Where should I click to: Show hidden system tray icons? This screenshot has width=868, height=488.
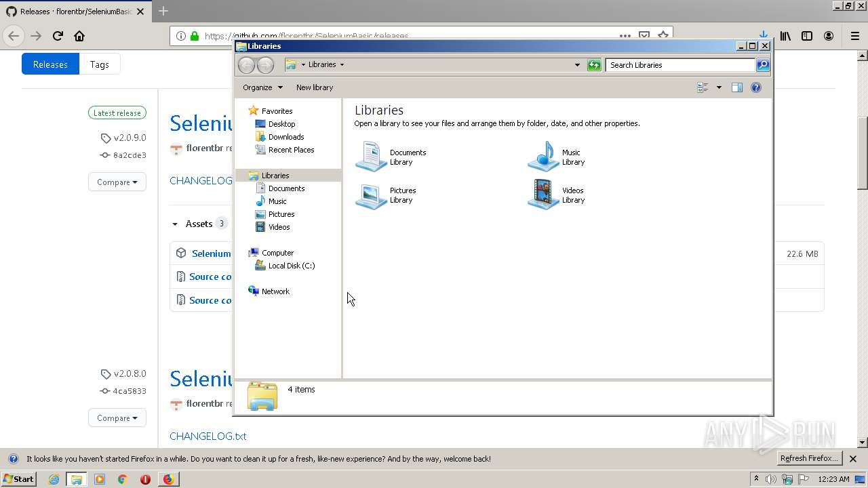tap(756, 479)
